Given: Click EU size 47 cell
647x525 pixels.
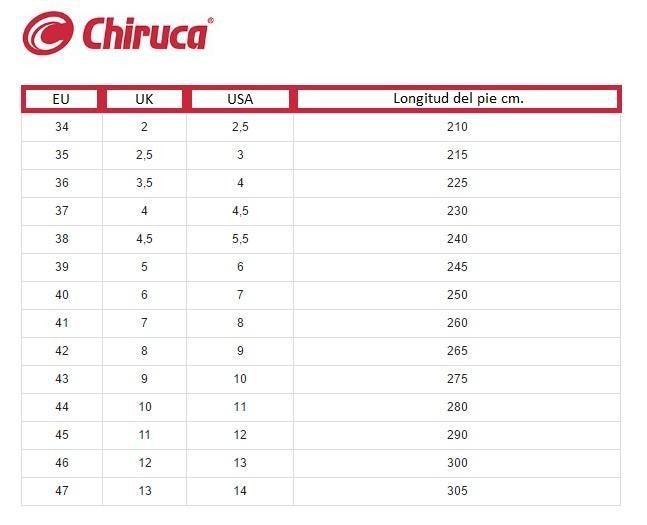Looking at the screenshot, I should [x=62, y=491].
